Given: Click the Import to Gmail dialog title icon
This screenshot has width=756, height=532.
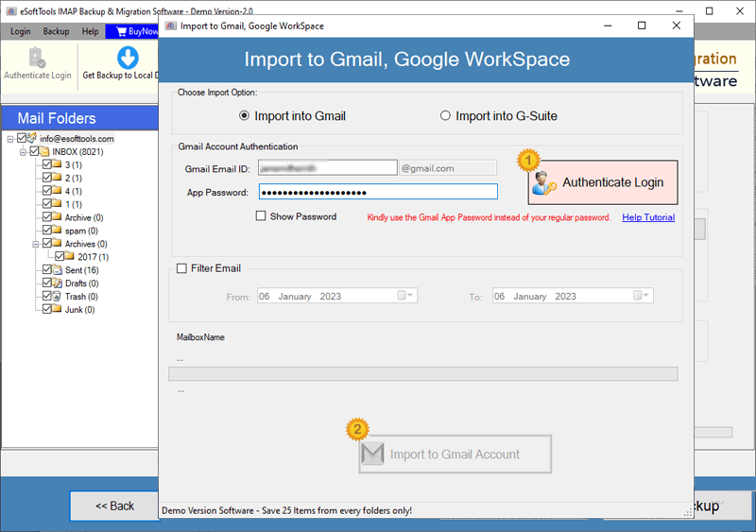Looking at the screenshot, I should tap(171, 26).
